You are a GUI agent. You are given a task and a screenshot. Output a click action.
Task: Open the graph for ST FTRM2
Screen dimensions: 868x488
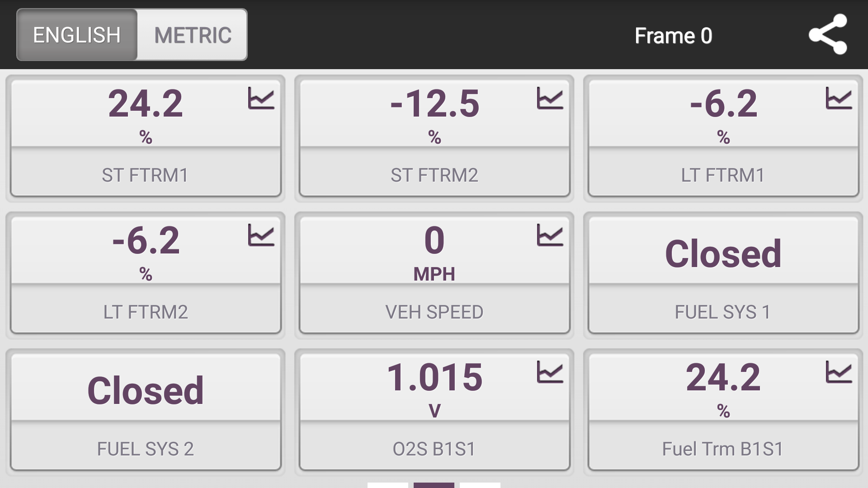(550, 99)
